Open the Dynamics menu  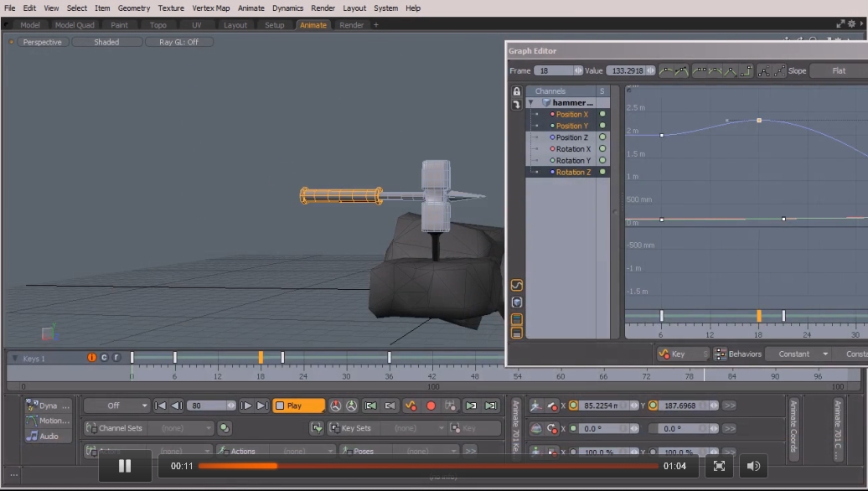[x=288, y=8]
